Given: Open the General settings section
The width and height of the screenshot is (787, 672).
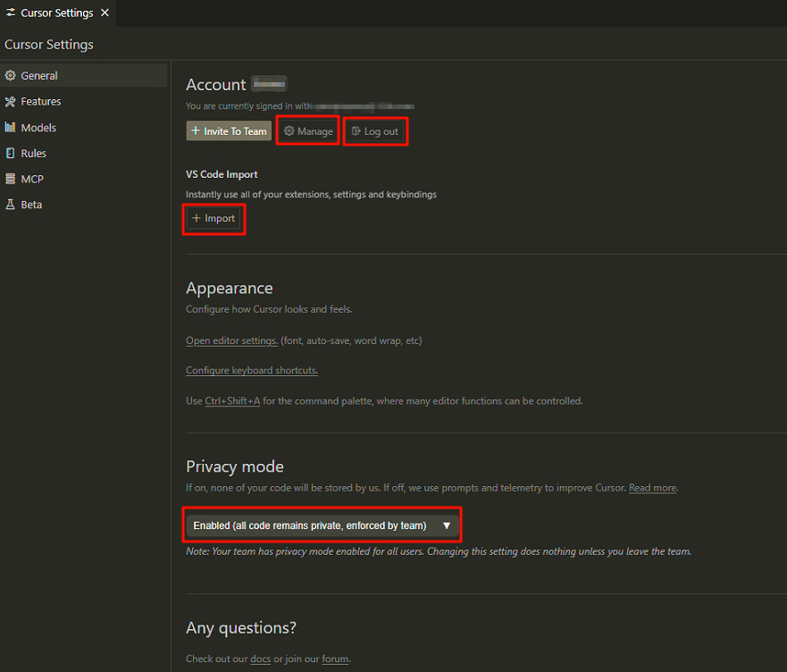Looking at the screenshot, I should [84, 75].
